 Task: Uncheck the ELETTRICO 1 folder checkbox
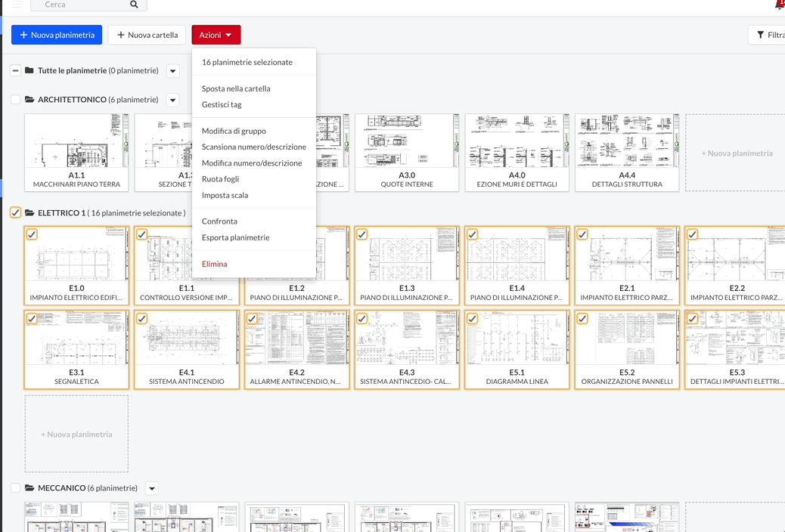pos(16,212)
